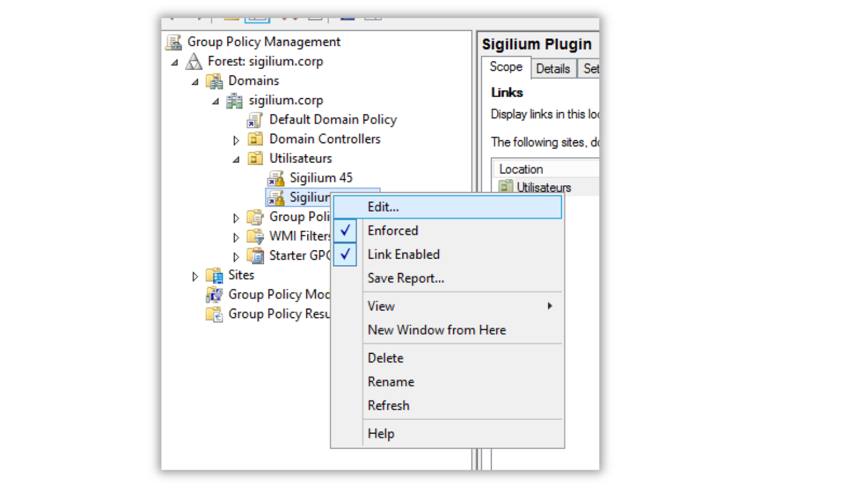Click the Sigilium 45 GPO link icon
Viewport: 868px width, 488px height.
(x=276, y=178)
